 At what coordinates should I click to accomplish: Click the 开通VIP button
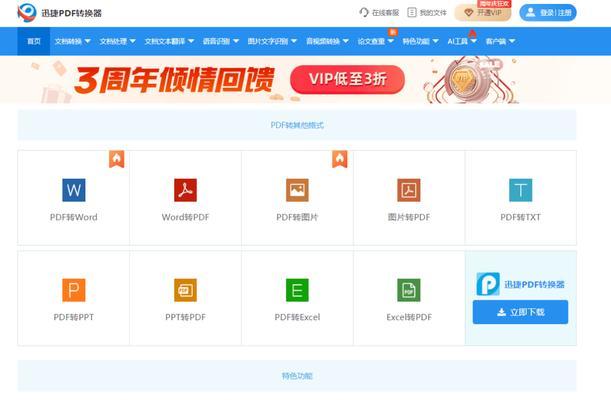pyautogui.click(x=483, y=12)
